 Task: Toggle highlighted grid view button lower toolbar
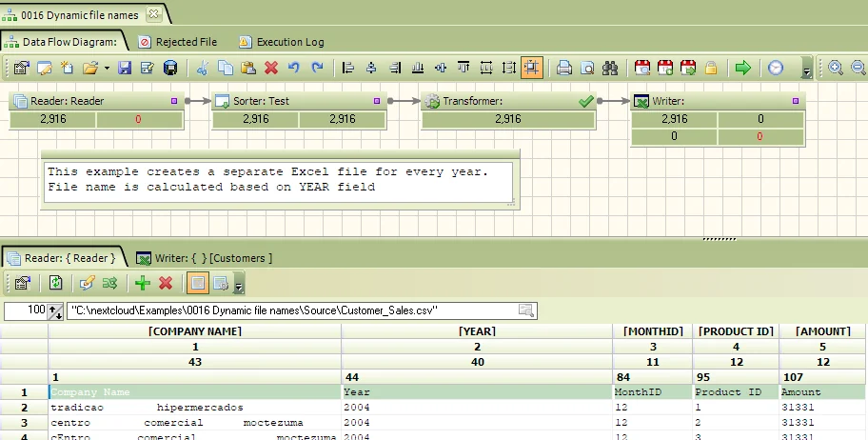tap(198, 283)
